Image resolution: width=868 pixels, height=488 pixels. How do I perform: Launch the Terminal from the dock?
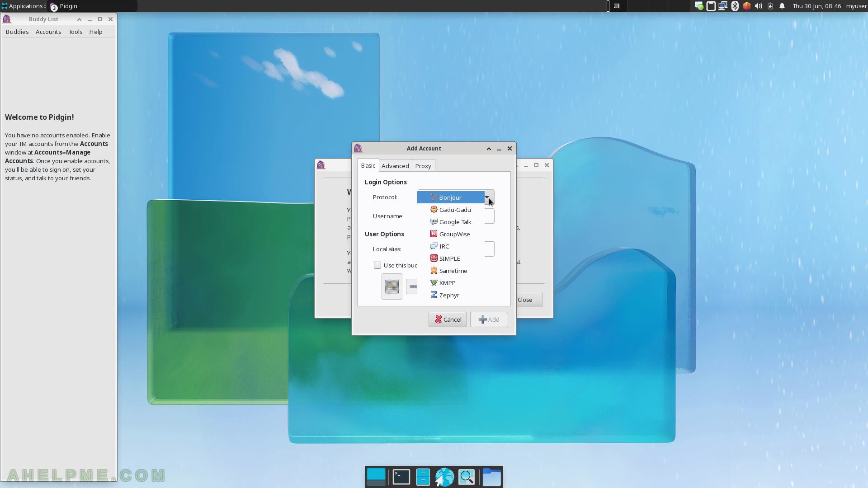(401, 477)
